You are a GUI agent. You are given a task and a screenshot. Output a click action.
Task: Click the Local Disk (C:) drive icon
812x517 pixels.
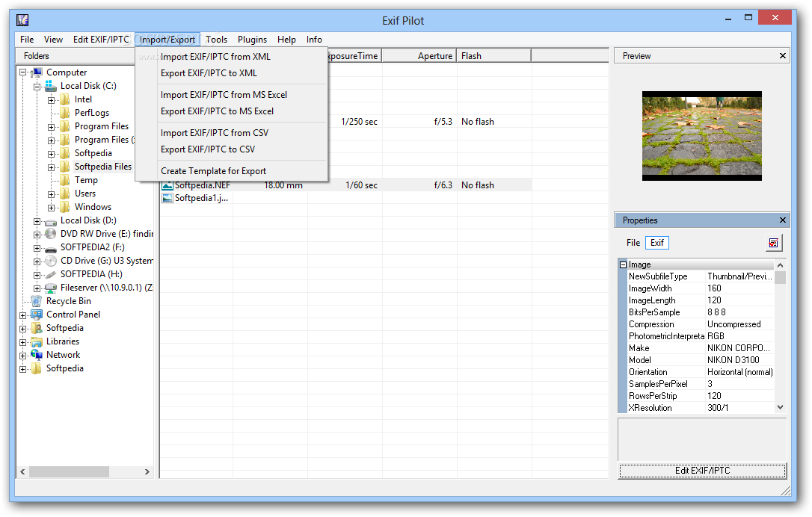coord(51,86)
